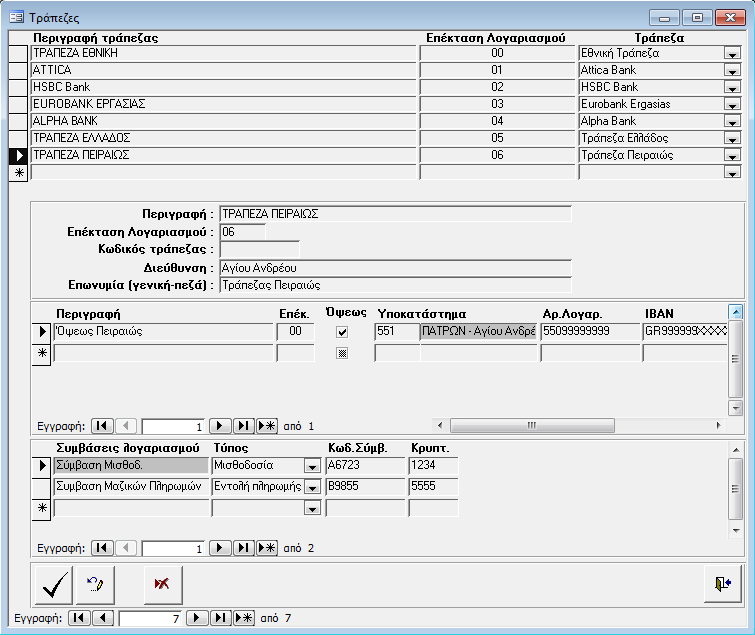Expand the Τύπος dropdown showing Εντολή πληρωμής
Screen dimensions: 755x635
312,488
